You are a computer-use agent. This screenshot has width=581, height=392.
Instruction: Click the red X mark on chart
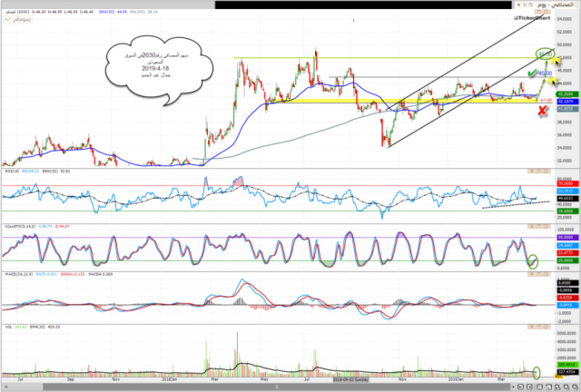(543, 110)
